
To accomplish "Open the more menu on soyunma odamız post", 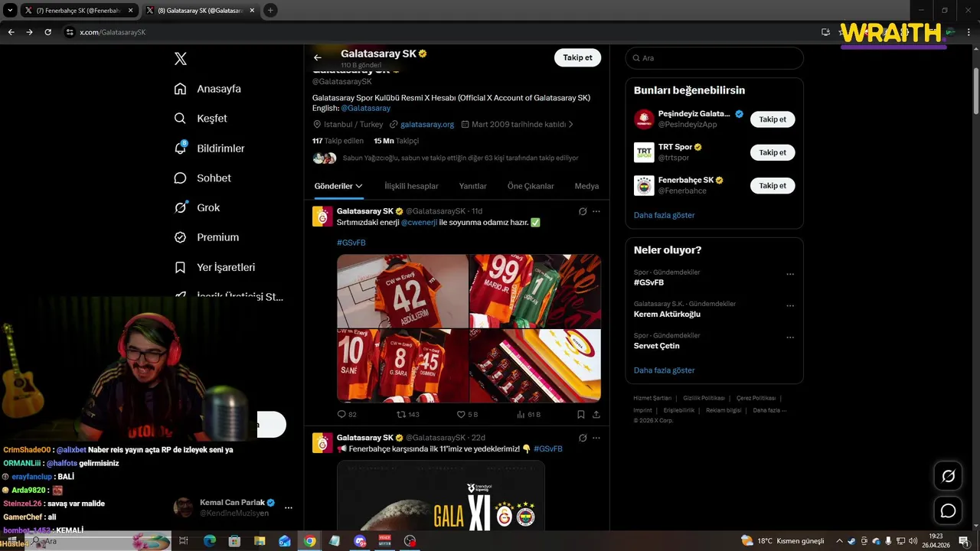I will pyautogui.click(x=596, y=211).
